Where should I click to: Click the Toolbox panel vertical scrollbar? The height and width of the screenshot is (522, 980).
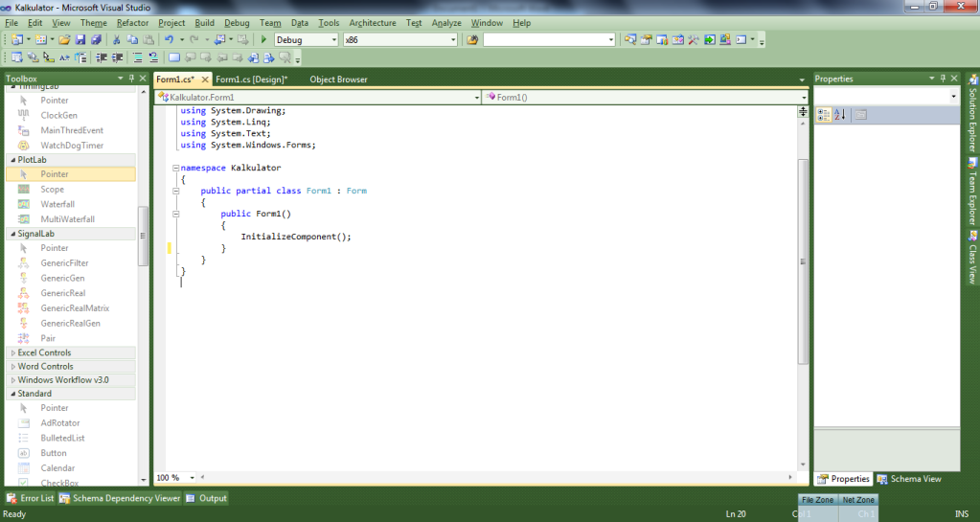click(x=143, y=236)
